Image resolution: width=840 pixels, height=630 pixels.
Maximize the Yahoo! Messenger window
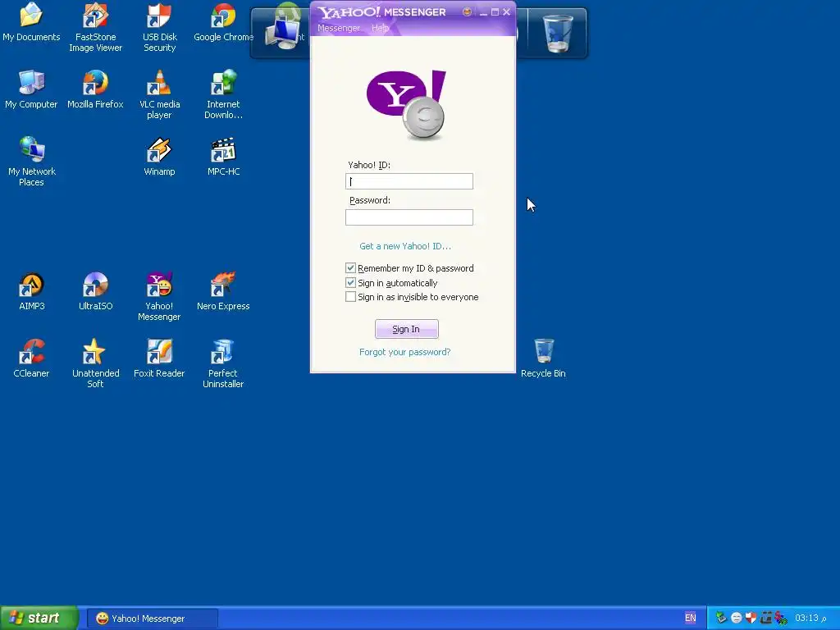pyautogui.click(x=495, y=11)
